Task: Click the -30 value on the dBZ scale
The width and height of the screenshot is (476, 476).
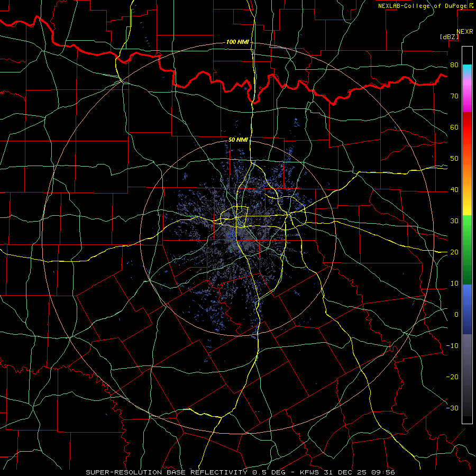Action: tap(452, 408)
